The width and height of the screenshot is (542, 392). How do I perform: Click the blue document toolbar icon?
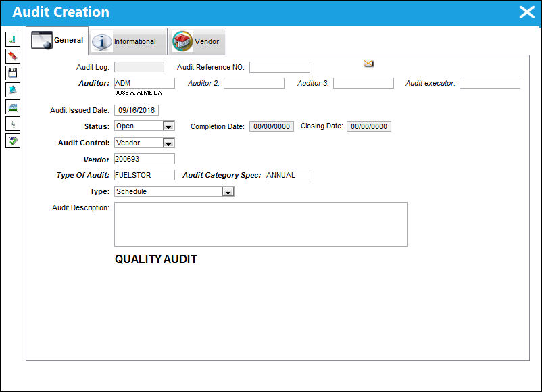pyautogui.click(x=13, y=90)
